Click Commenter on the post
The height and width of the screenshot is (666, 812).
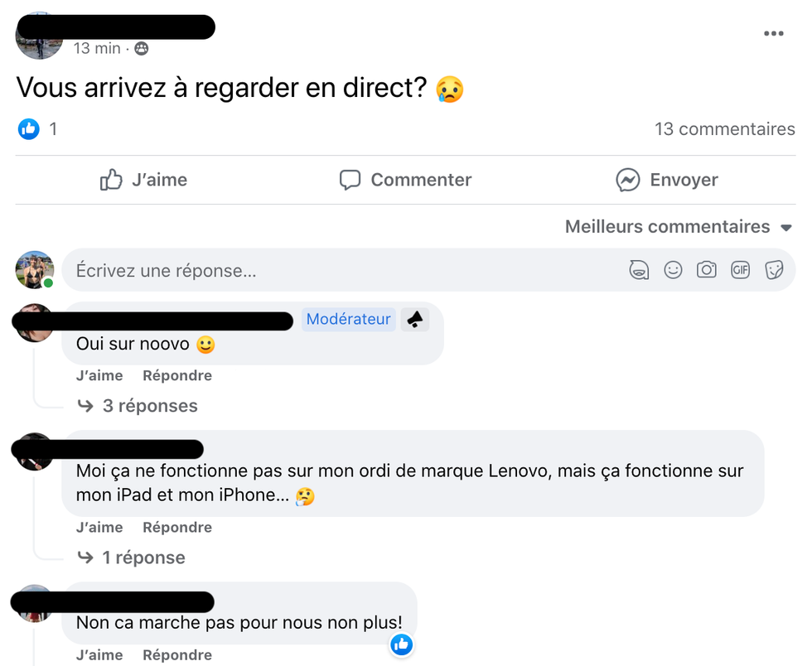click(x=404, y=180)
